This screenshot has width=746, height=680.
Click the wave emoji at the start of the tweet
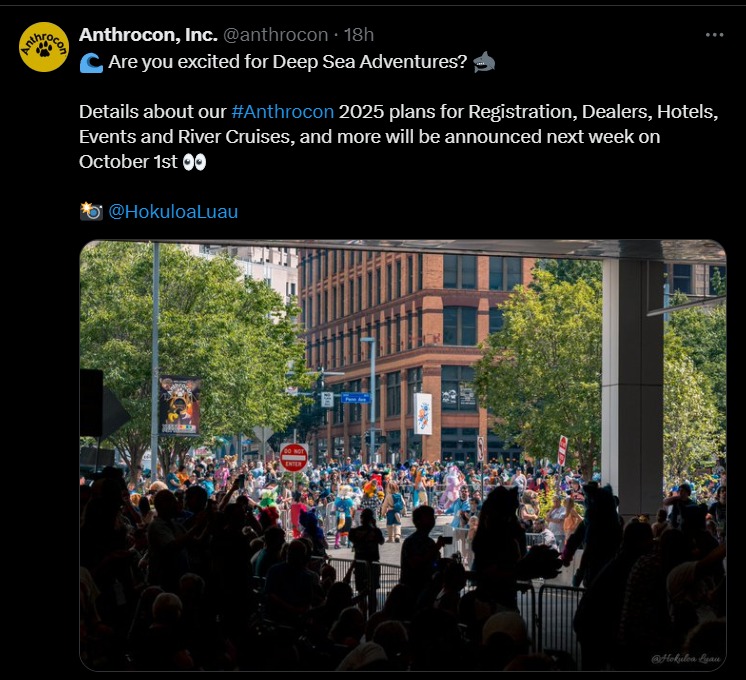point(91,62)
